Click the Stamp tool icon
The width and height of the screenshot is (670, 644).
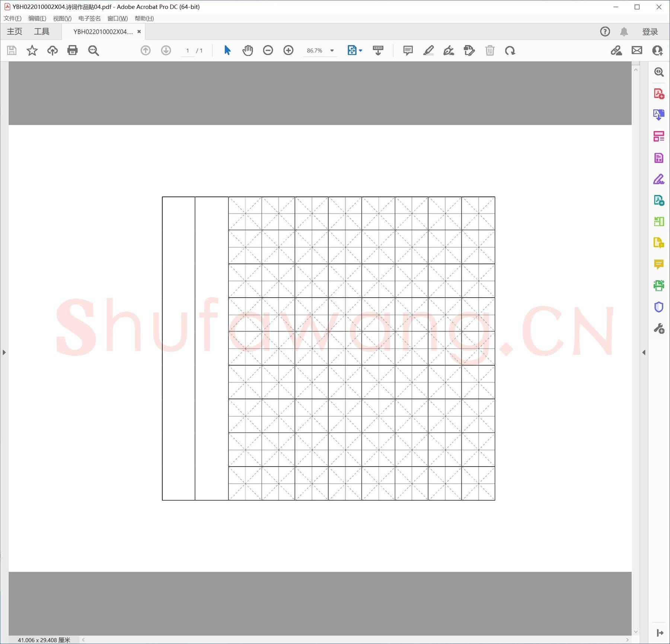tap(469, 50)
